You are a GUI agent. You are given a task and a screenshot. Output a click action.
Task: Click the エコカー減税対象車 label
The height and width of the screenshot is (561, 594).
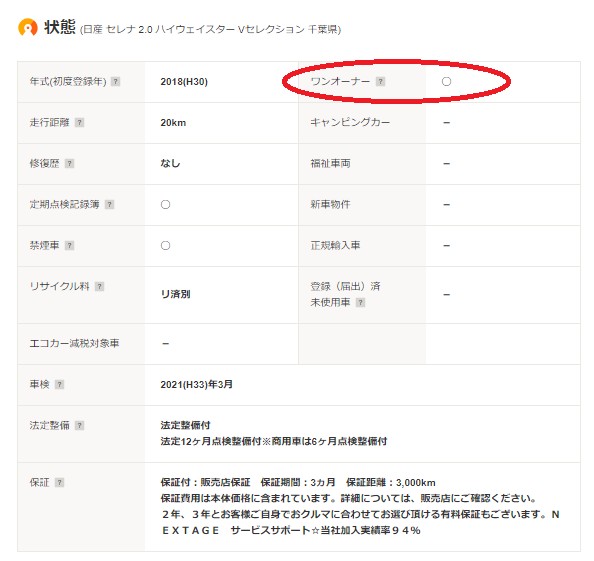coord(74,344)
